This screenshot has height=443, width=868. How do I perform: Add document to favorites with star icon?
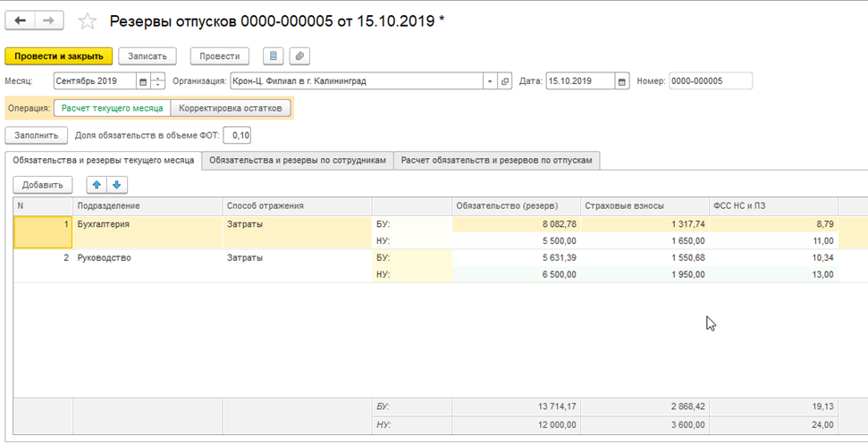[88, 21]
